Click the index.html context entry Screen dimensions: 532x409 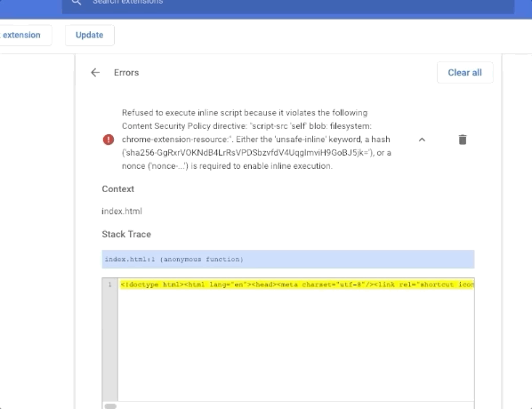122,211
